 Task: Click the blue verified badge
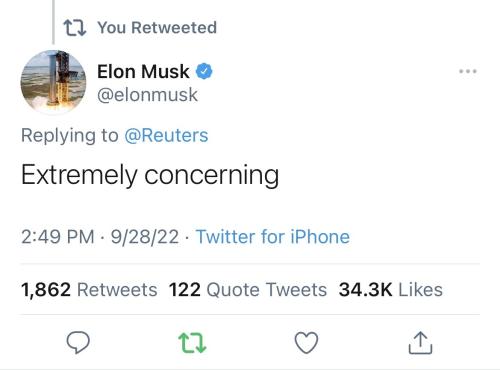click(x=204, y=71)
